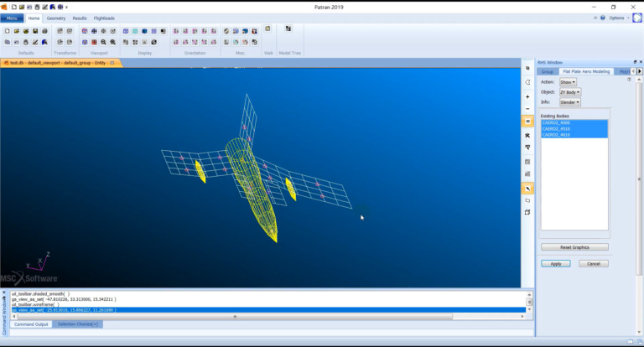Click the test.db default_viewport tab

58,63
